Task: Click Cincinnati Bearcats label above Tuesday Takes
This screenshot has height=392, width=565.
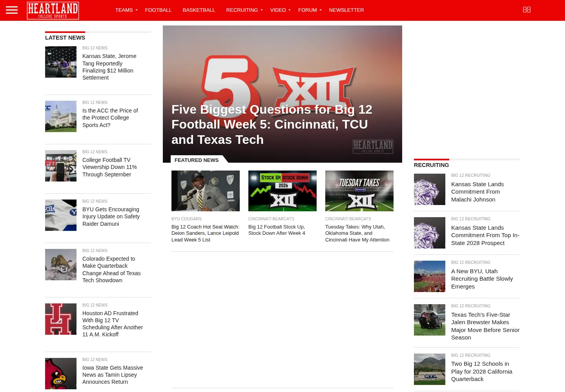Action: click(x=348, y=219)
